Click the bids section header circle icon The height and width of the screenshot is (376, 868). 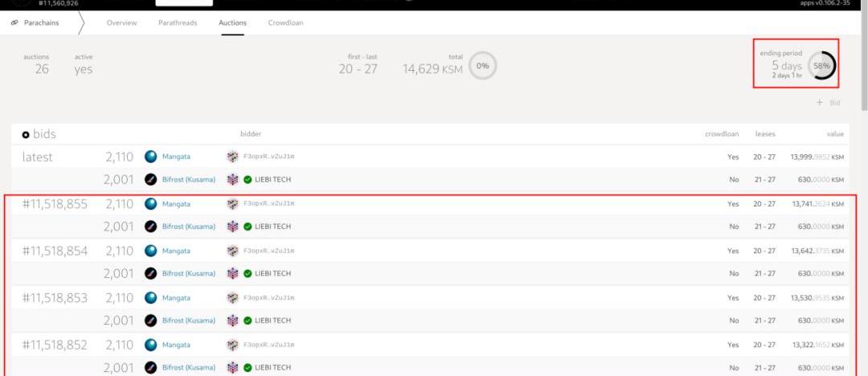[x=26, y=135]
